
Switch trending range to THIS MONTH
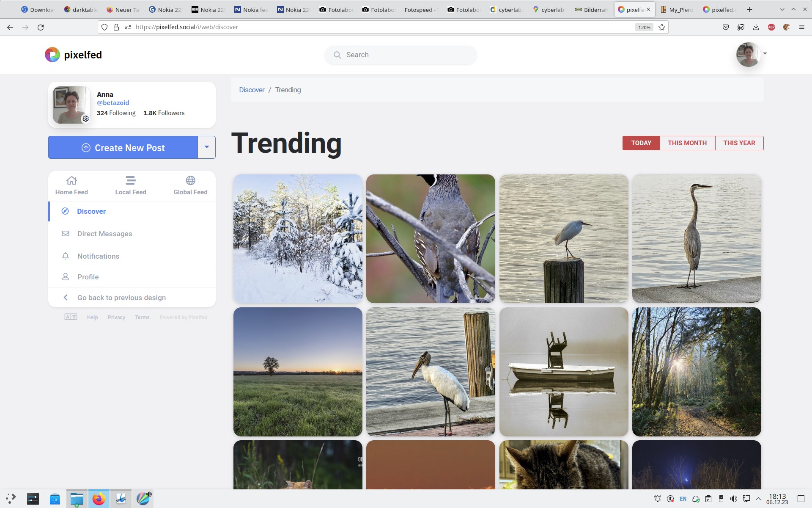coord(687,143)
